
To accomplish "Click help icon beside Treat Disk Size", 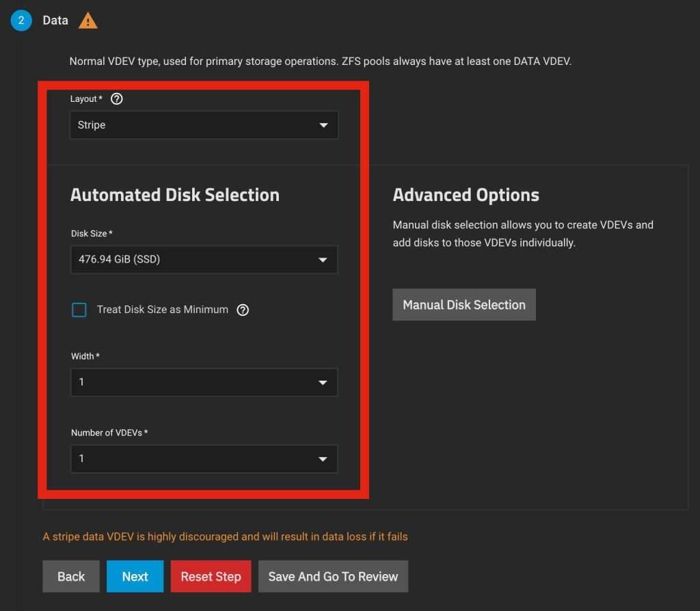I will tap(243, 310).
